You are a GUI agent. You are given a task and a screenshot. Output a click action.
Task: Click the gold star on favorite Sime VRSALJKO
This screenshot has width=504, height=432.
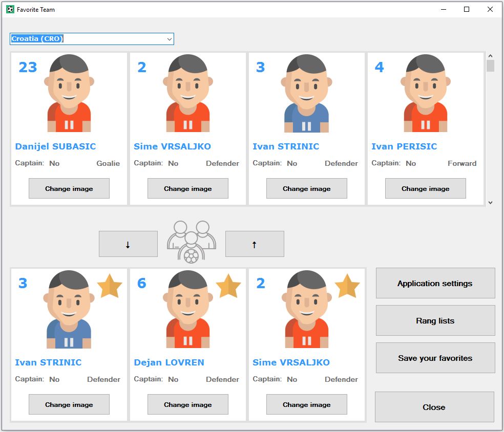(x=347, y=286)
